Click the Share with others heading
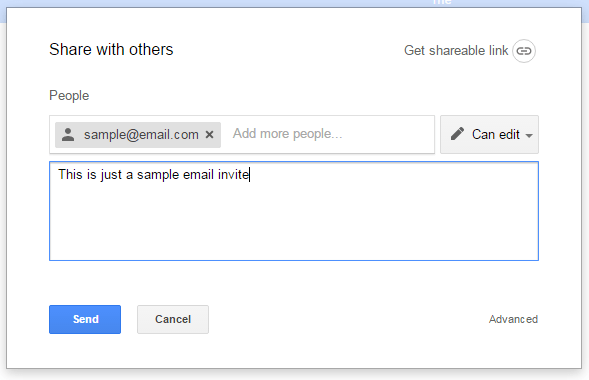589x380 pixels. 111,50
